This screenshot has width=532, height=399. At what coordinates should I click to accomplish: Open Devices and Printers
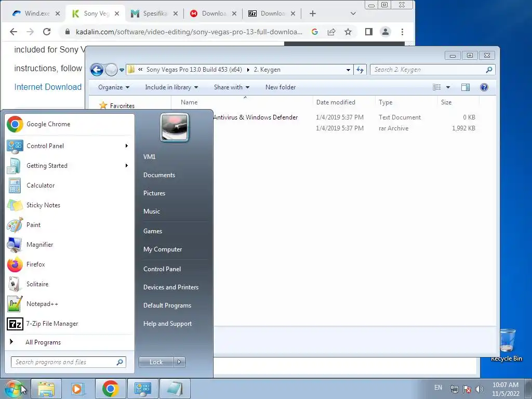point(170,287)
